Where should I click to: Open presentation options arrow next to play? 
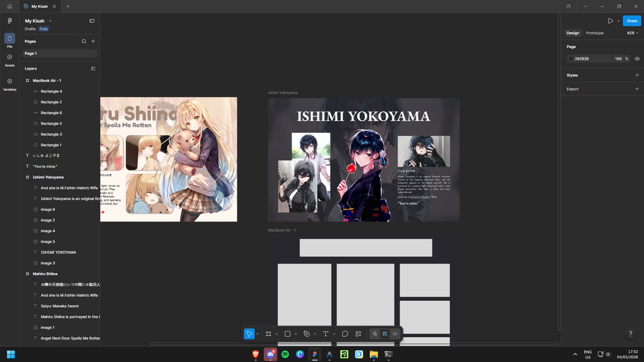pos(618,21)
